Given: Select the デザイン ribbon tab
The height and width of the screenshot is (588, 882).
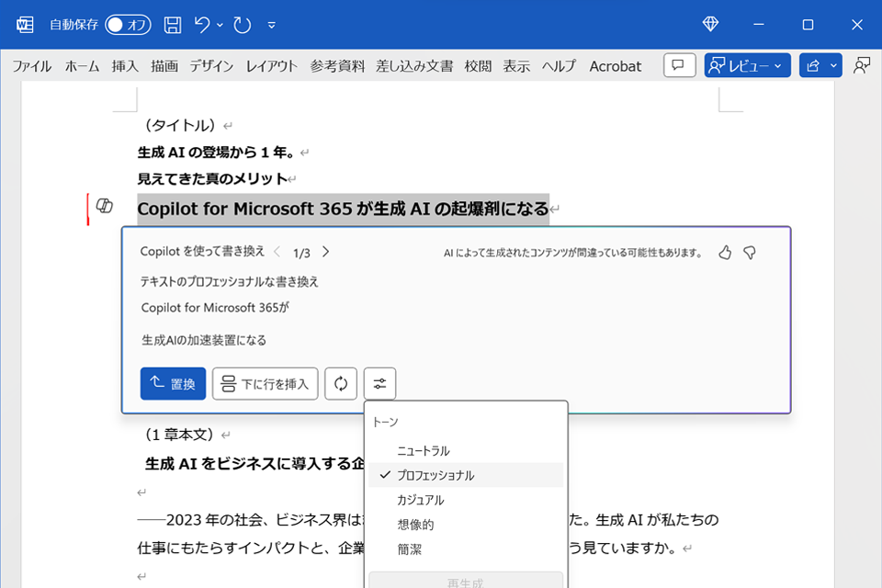Looking at the screenshot, I should [x=211, y=66].
